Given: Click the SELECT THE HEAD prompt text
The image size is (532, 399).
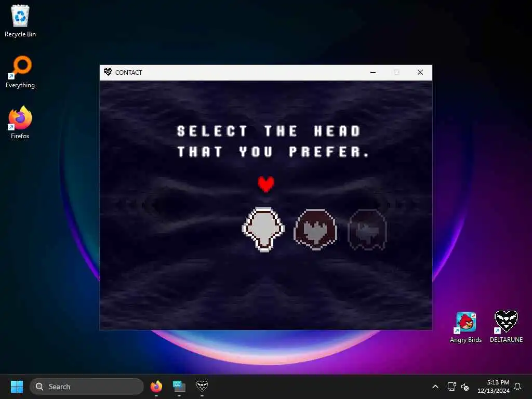Looking at the screenshot, I should 269,131.
